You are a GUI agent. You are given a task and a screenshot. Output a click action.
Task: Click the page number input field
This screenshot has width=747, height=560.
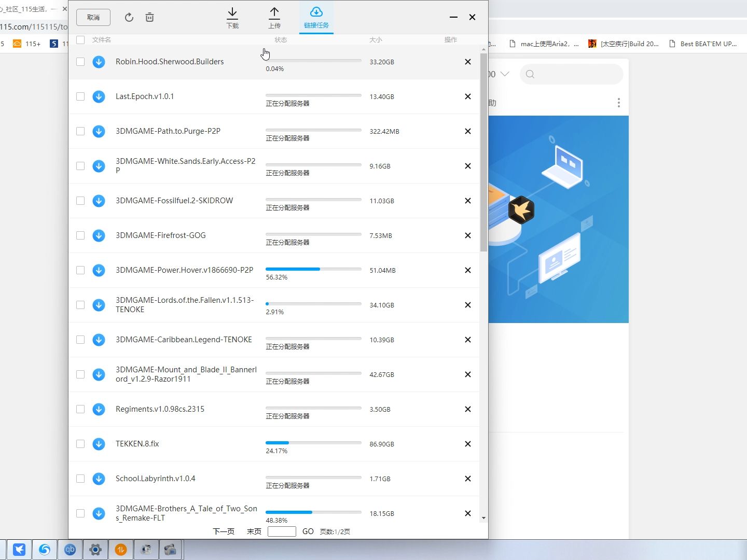(x=282, y=531)
